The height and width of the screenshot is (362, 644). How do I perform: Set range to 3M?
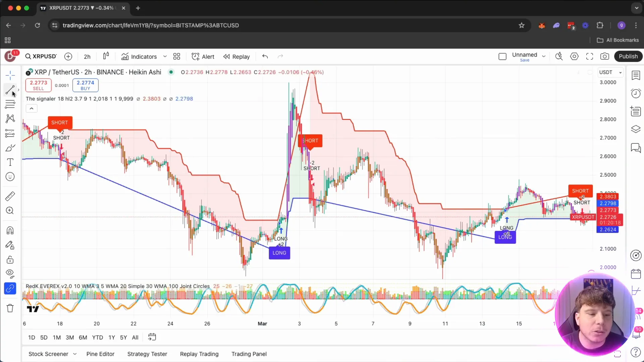[70, 338]
